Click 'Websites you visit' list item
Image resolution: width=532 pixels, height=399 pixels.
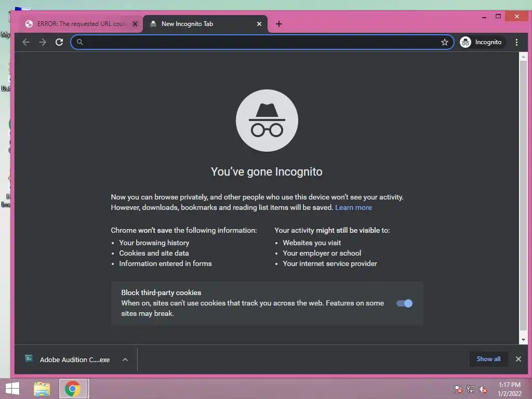[x=312, y=243]
